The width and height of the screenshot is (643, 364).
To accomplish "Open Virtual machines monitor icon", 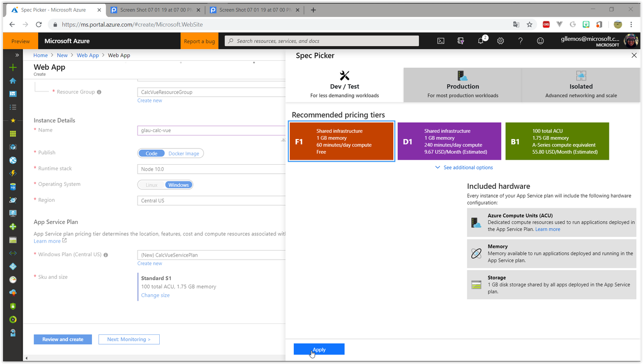I will pos(13,213).
